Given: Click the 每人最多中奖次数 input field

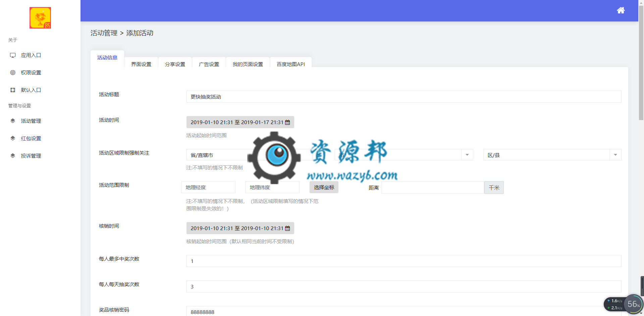Looking at the screenshot, I should click(404, 261).
